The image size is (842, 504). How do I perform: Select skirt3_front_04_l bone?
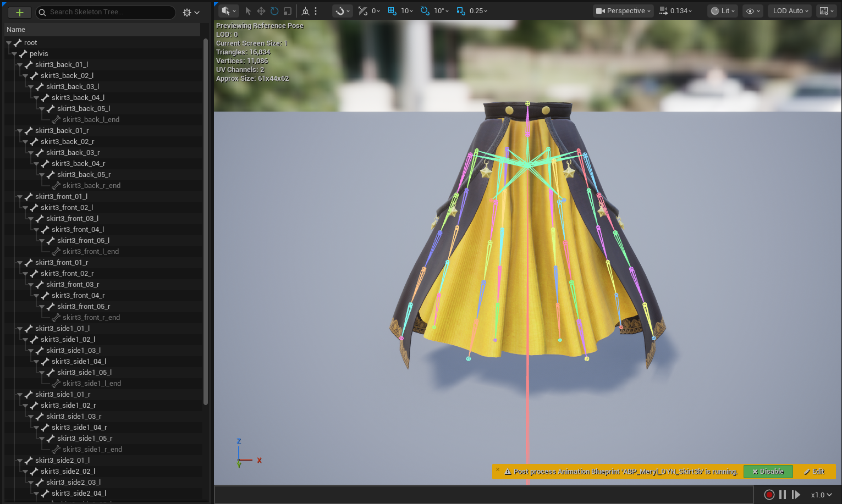(78, 230)
